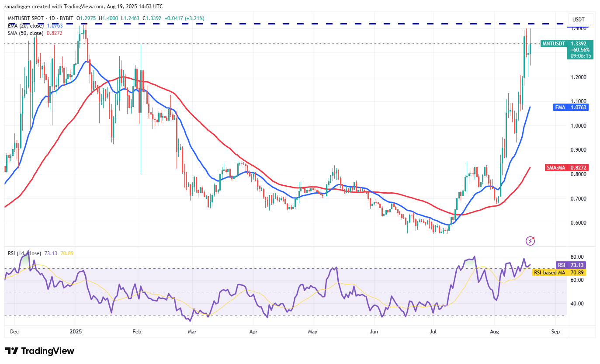
Task: Click the 1.2000 level on price axis
Action: 580,77
